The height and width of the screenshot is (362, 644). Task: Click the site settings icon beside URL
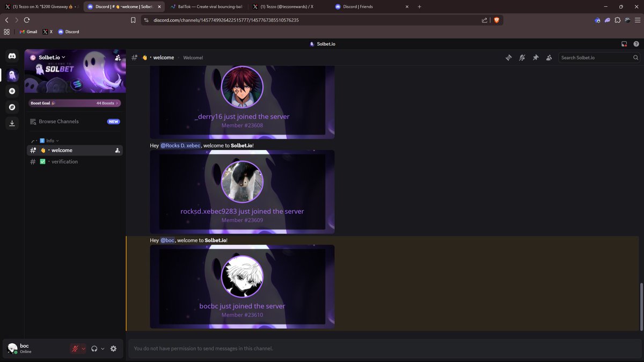[x=146, y=20]
